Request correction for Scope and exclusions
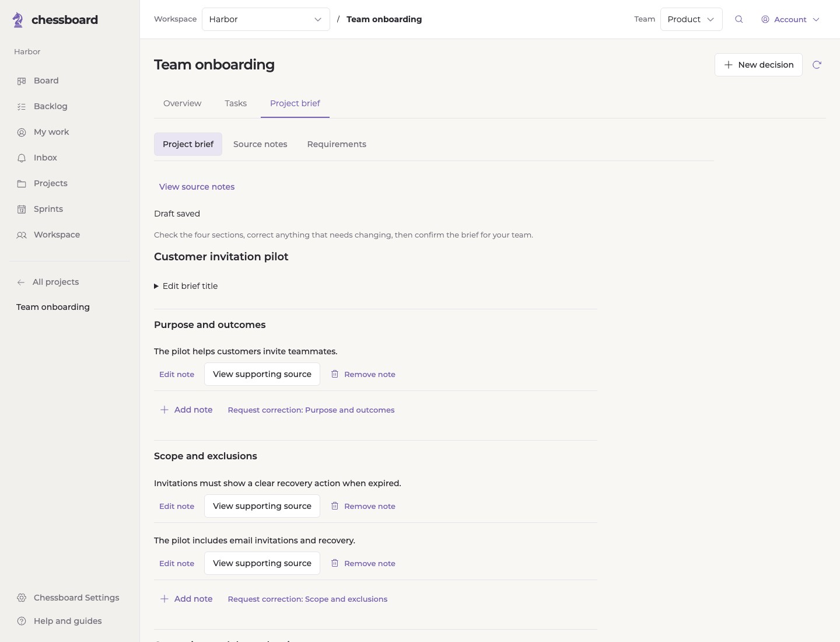Image resolution: width=840 pixels, height=642 pixels. [307, 599]
